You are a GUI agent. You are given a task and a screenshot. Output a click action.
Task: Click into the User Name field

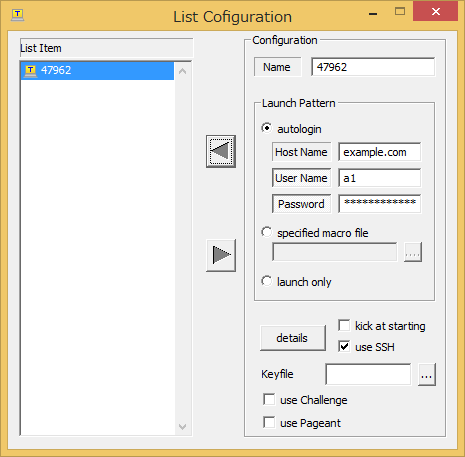pos(379,178)
